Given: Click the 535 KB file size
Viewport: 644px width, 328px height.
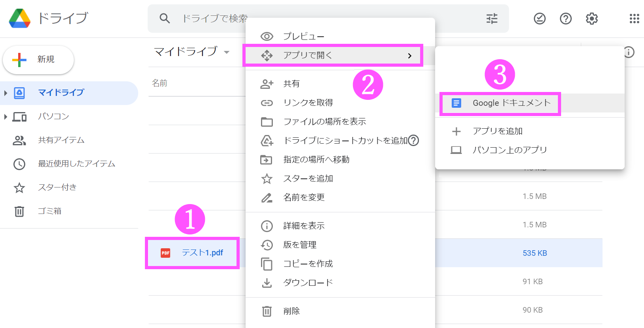Looking at the screenshot, I should [535, 253].
